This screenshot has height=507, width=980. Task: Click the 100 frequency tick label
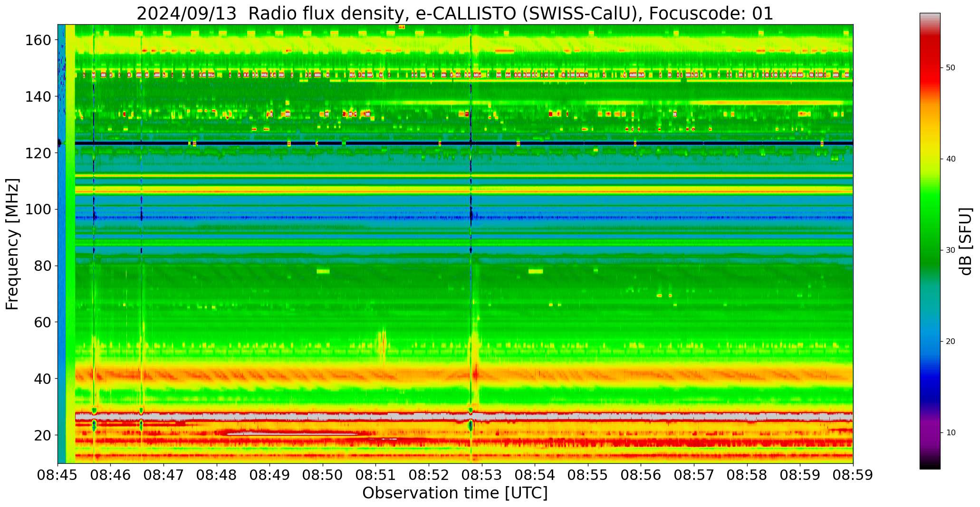[38, 209]
